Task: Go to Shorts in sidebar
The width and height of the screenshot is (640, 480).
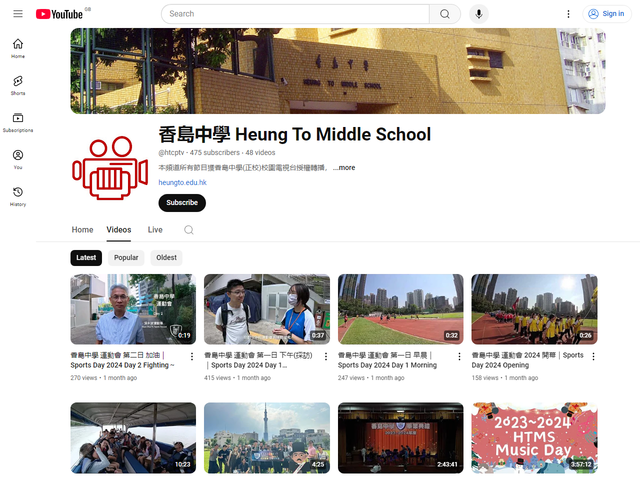Action: pos(18,85)
